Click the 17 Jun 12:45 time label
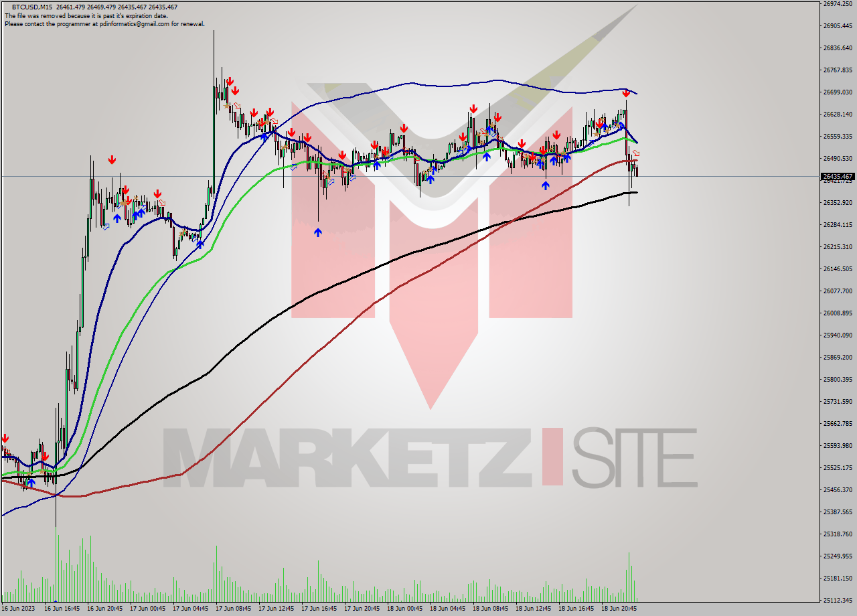 pyautogui.click(x=276, y=609)
